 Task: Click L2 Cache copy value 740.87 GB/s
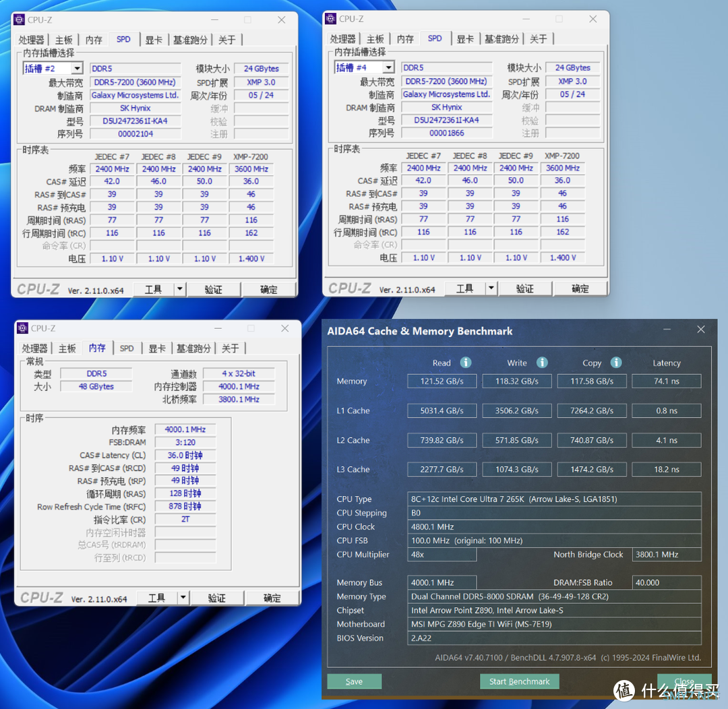(592, 440)
